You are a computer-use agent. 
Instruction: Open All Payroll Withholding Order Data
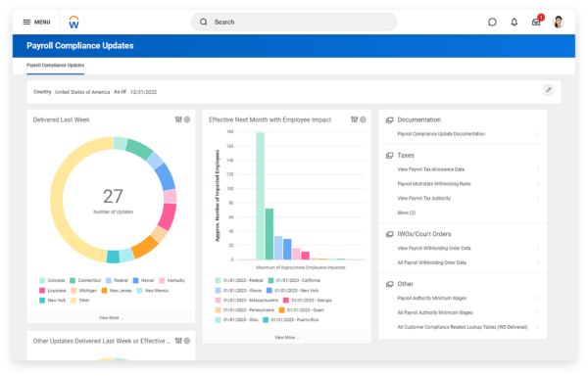(x=431, y=262)
